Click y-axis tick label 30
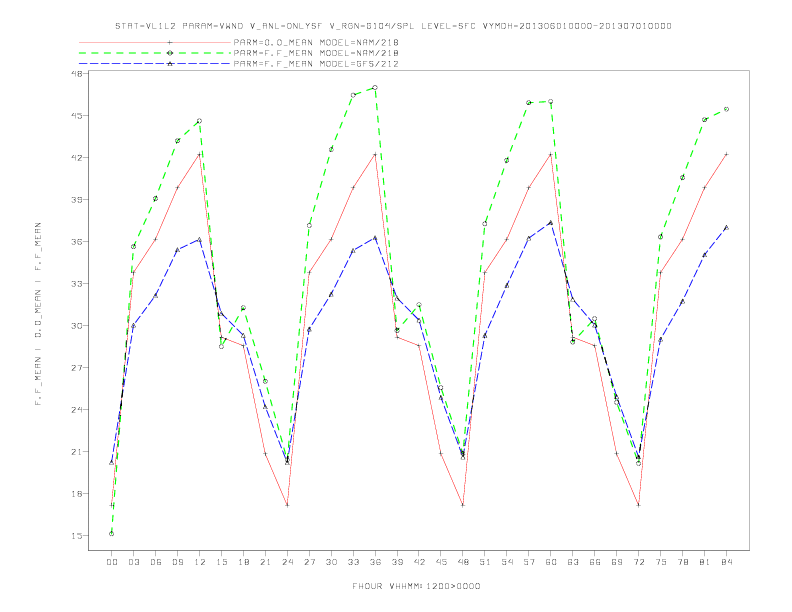This screenshot has width=792, height=612. click(77, 326)
